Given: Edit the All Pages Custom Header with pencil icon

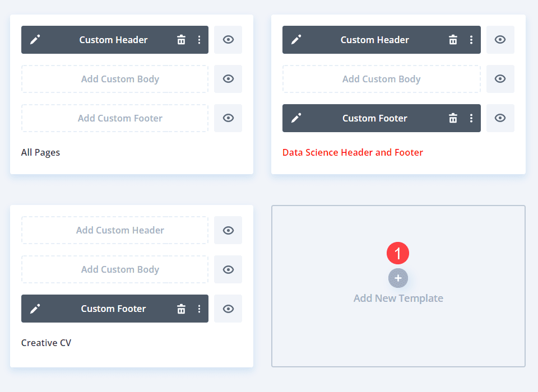Looking at the screenshot, I should [35, 40].
